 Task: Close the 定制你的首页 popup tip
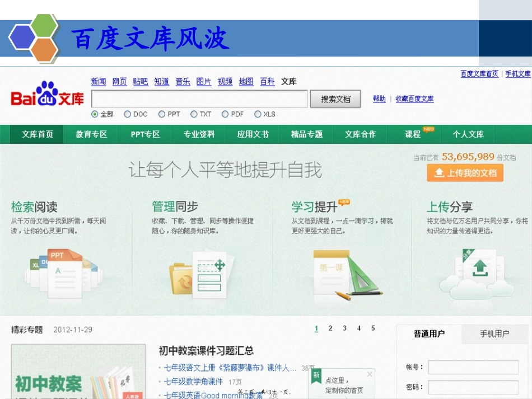pyautogui.click(x=370, y=374)
